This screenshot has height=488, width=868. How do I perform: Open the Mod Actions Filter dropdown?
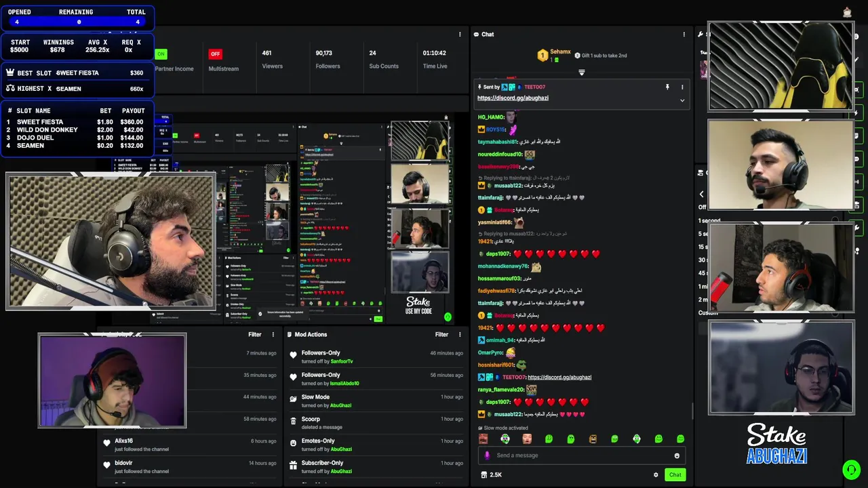[x=441, y=335]
